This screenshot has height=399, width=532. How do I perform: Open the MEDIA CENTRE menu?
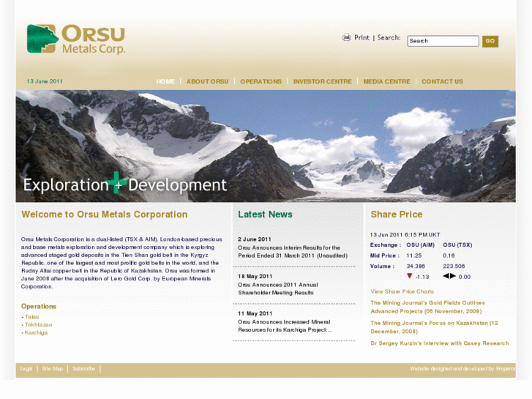click(x=387, y=81)
